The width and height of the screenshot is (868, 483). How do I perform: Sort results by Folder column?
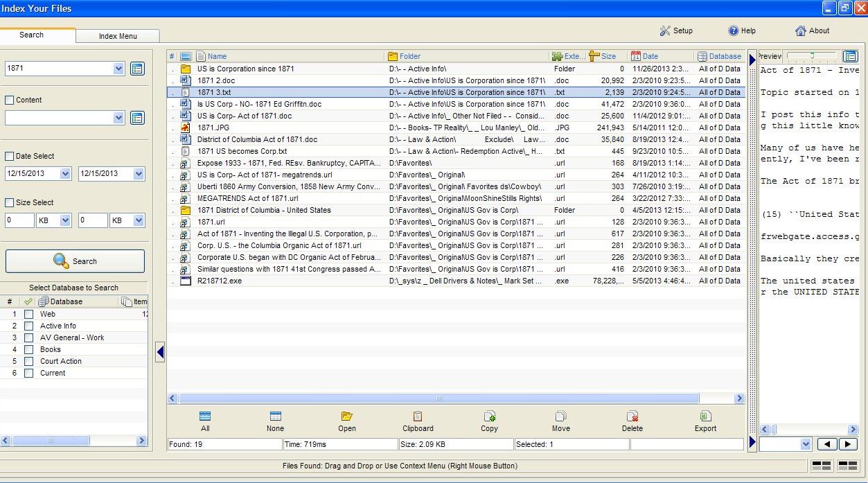(467, 56)
